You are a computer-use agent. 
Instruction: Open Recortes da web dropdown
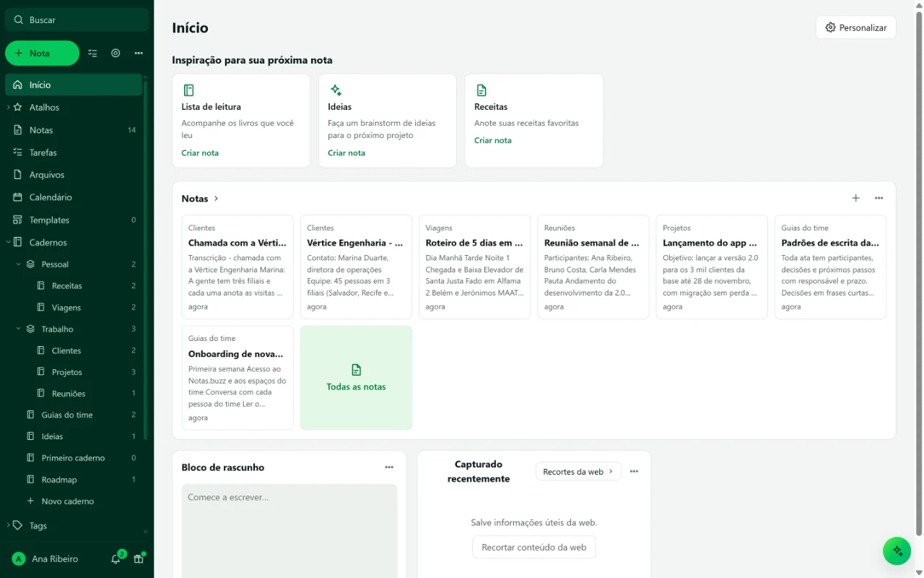coord(578,471)
